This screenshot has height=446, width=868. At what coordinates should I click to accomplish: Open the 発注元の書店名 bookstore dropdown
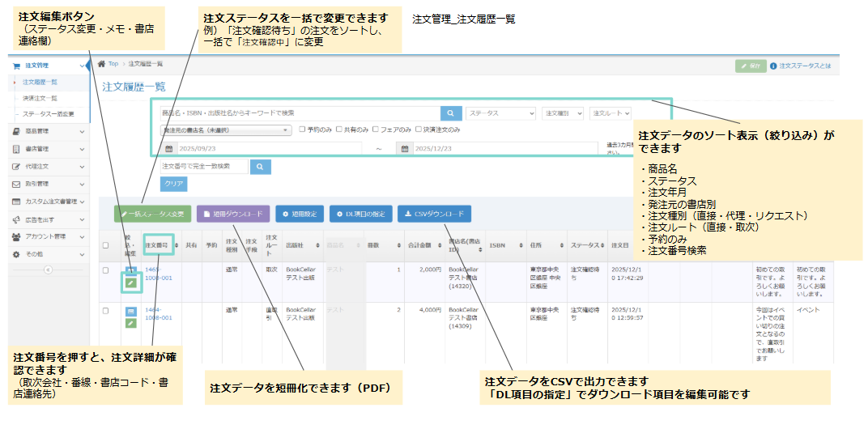pos(225,130)
